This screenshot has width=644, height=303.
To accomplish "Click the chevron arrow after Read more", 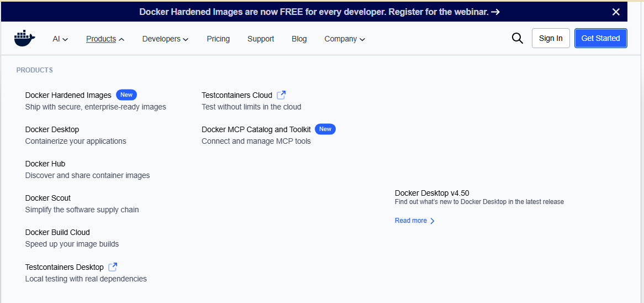I will (x=432, y=221).
